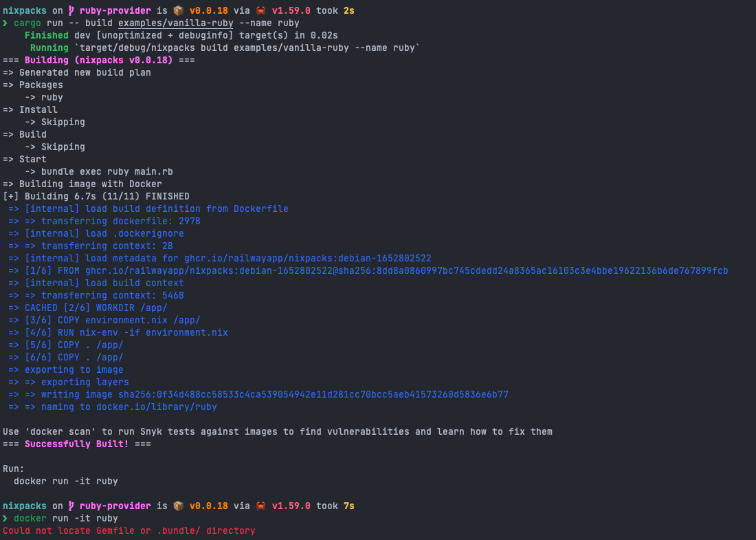
Task: Click the '[1/6] FROM ghcr.io' sha256 line
Action: 368,271
